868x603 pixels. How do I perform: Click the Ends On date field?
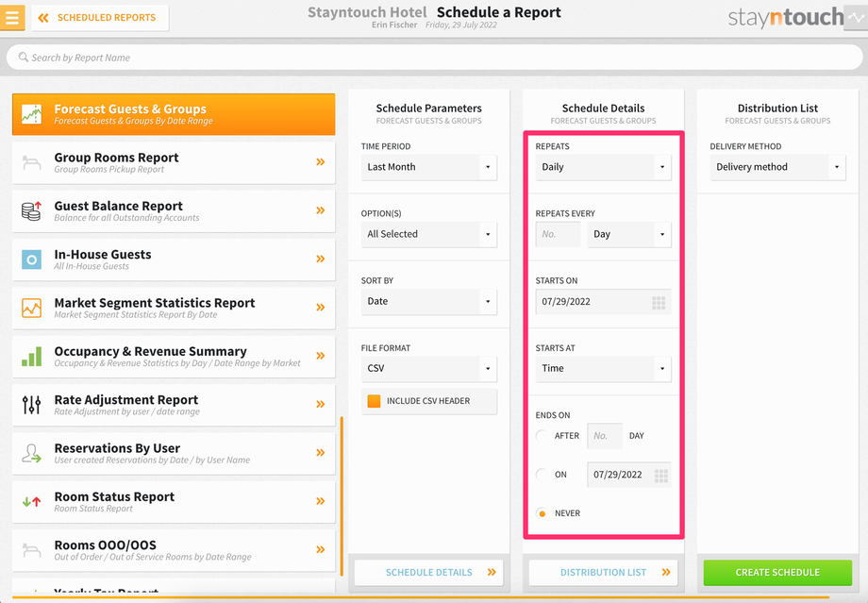click(x=629, y=475)
